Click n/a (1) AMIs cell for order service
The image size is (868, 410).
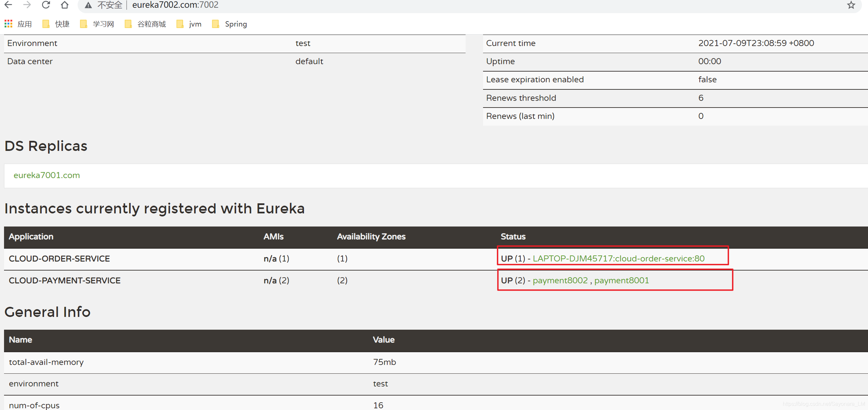276,259
